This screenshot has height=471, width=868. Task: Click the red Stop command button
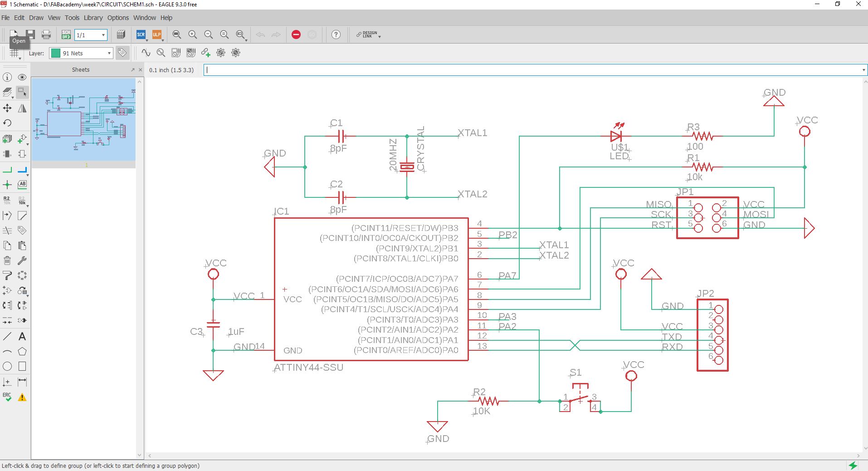(x=296, y=34)
